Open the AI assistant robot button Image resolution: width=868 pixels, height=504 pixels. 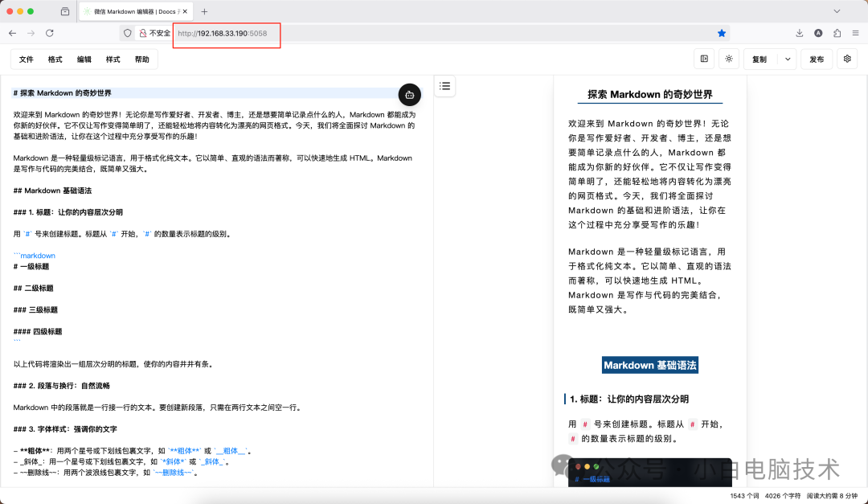tap(410, 95)
